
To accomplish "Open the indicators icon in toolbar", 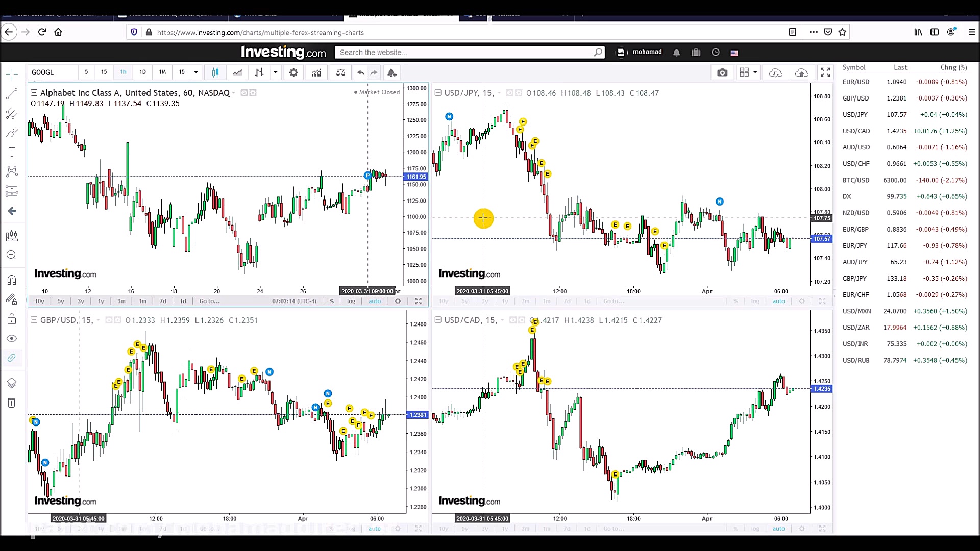I will point(316,72).
